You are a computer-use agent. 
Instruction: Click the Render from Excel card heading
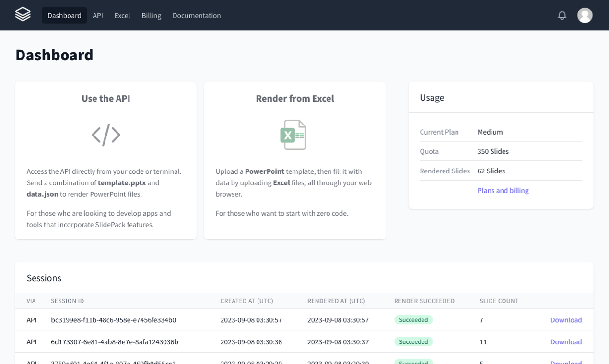[295, 98]
